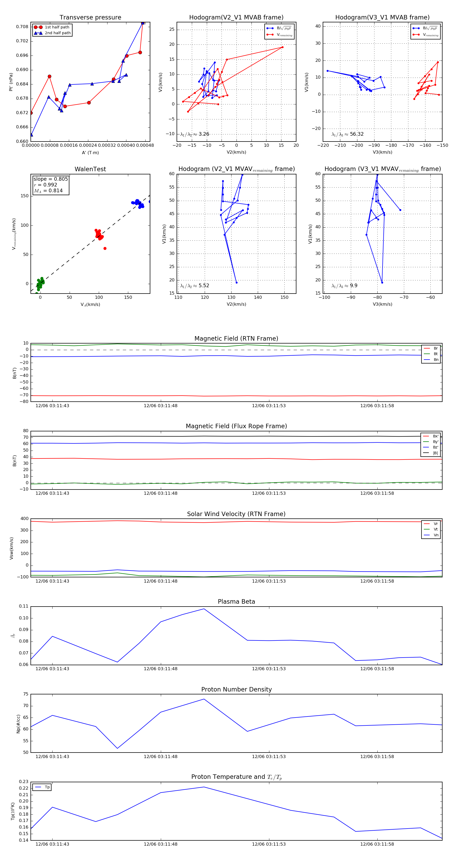
Task: Select the Bz' legend entry
Action: 431,447
